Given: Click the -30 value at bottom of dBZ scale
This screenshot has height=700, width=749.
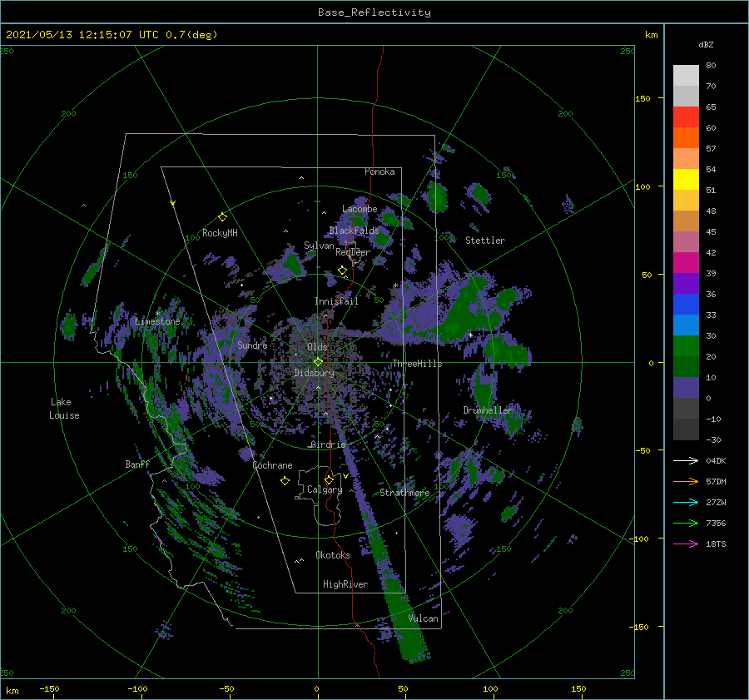Looking at the screenshot, I should 713,440.
